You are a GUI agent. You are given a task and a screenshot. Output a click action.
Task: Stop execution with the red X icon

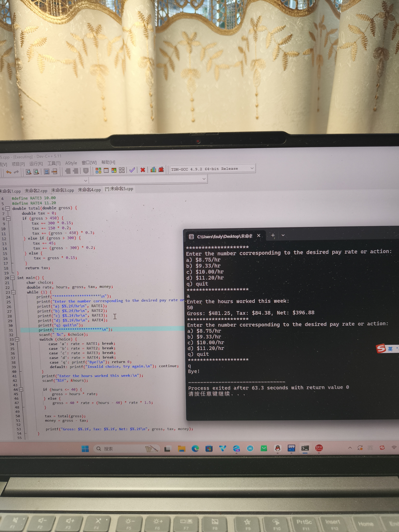(x=143, y=170)
